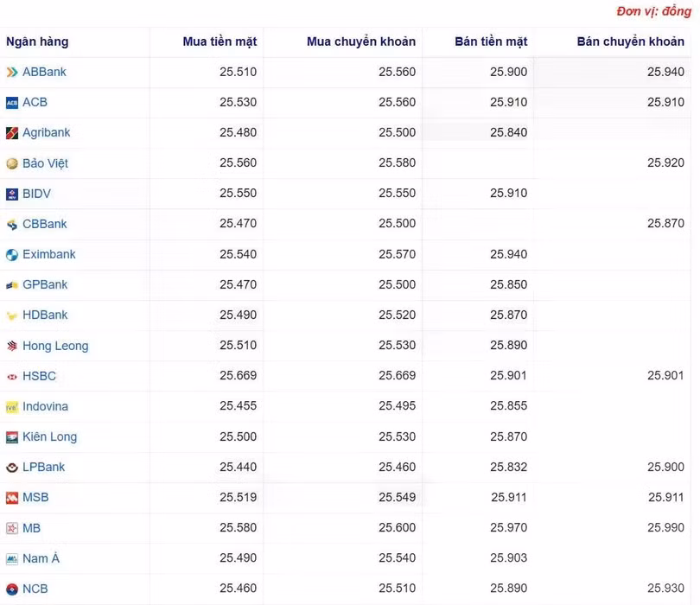Click the ABBank logo icon
This screenshot has width=700, height=605.
(x=12, y=73)
